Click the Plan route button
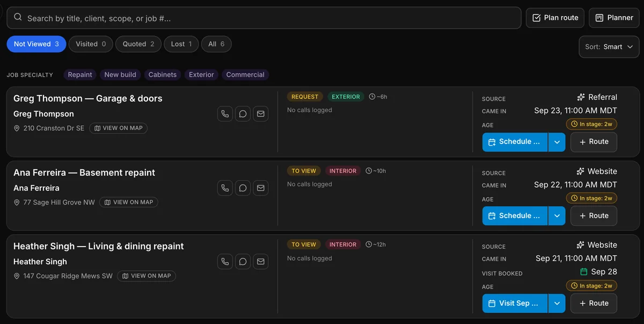644x324 pixels. 555,18
